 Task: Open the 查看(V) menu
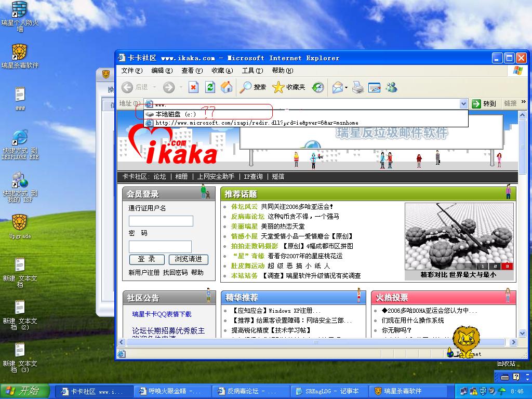tap(192, 71)
